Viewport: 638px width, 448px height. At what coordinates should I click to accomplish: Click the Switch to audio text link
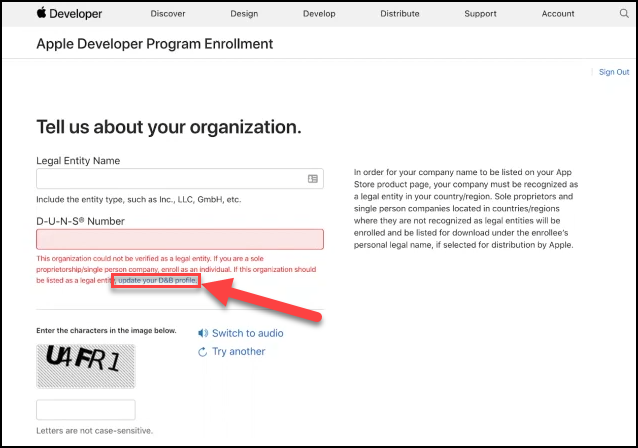coord(247,333)
